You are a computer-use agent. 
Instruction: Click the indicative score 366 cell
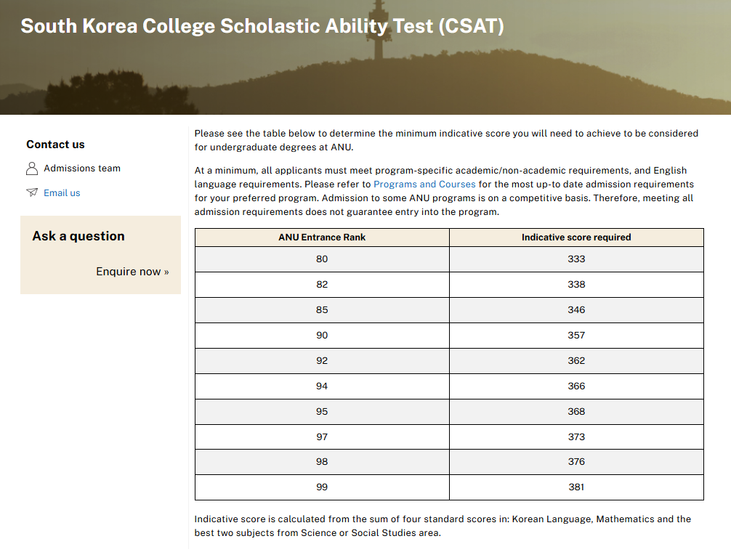pyautogui.click(x=576, y=386)
